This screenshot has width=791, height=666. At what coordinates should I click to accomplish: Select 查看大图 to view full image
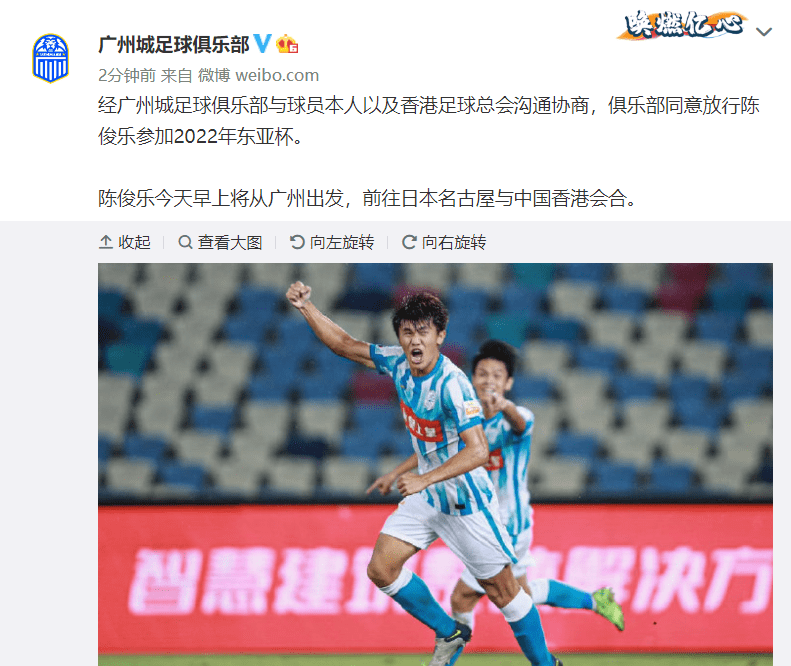tap(220, 242)
